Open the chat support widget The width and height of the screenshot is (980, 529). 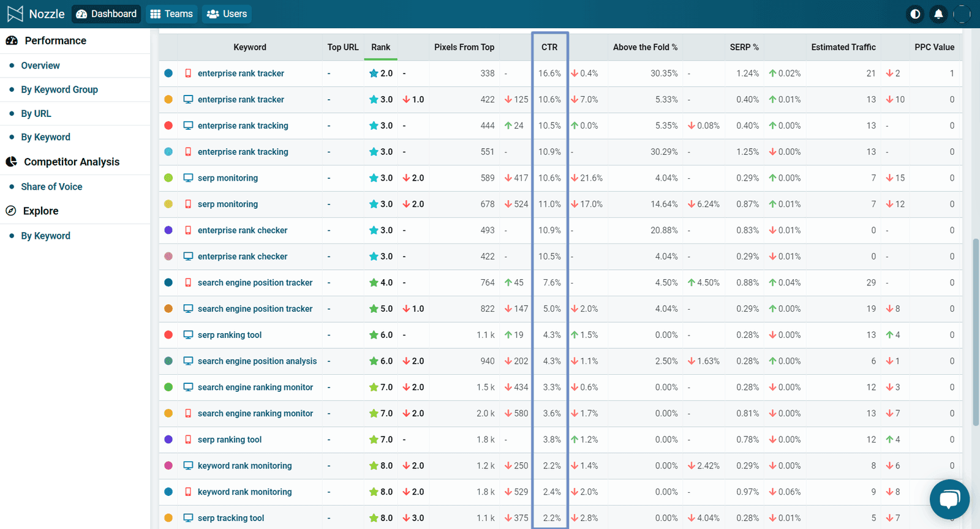coord(949,500)
